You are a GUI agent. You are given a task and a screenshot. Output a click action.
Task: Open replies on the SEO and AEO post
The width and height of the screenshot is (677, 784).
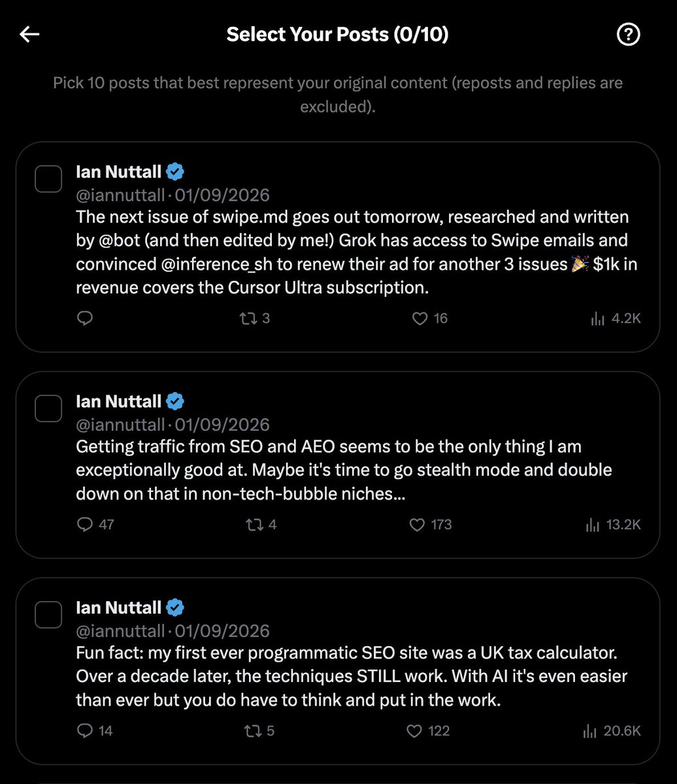84,525
